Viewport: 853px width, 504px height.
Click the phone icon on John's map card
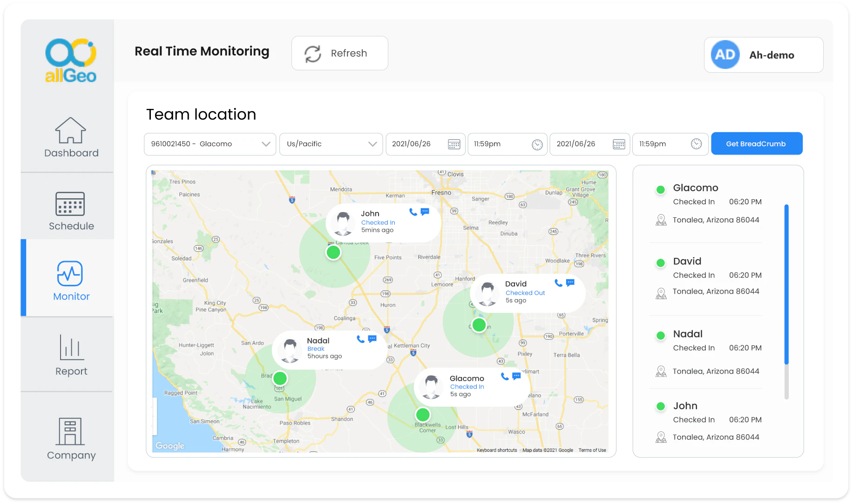(x=413, y=212)
